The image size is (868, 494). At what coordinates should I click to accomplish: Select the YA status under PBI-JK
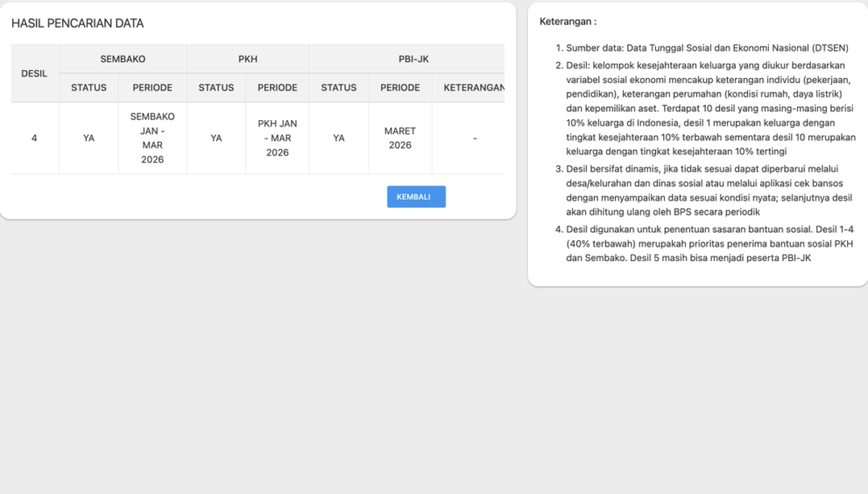click(339, 138)
